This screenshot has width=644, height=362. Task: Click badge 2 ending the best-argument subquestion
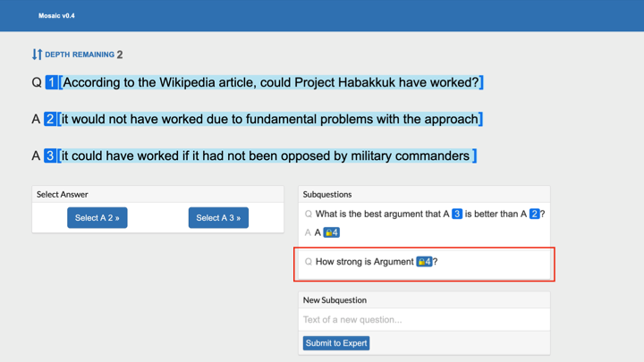534,214
